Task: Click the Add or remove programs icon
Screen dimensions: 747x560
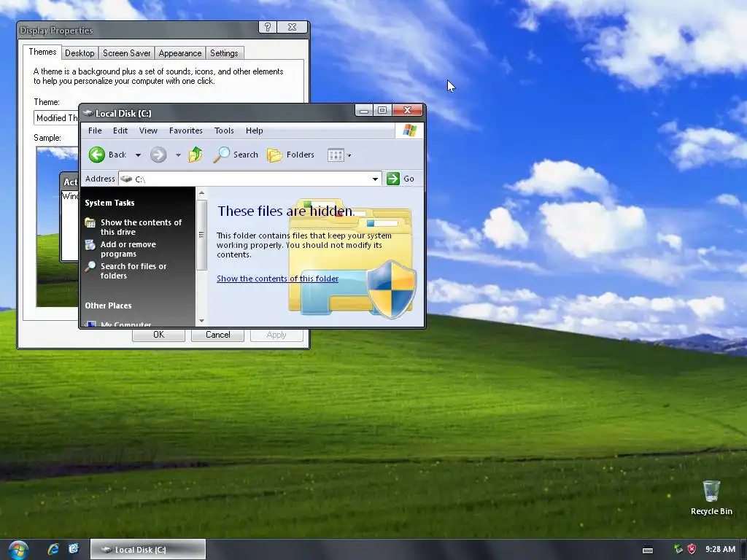Action: point(90,245)
